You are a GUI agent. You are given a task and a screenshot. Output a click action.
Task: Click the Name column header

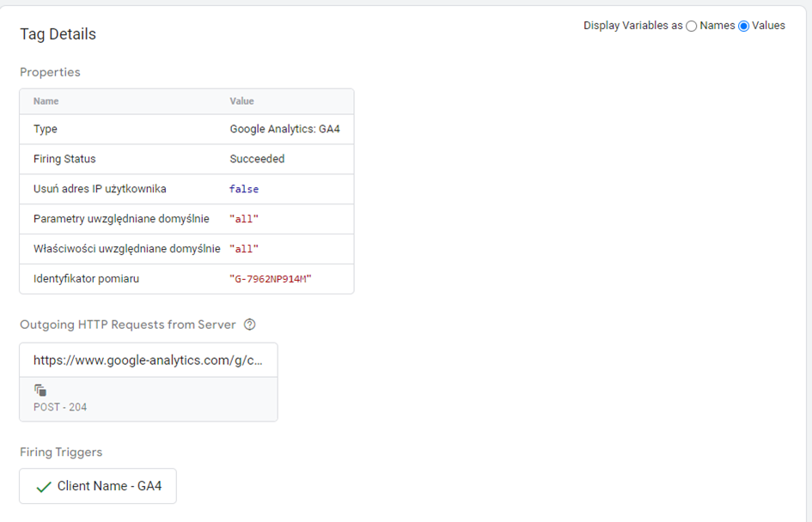(x=46, y=101)
